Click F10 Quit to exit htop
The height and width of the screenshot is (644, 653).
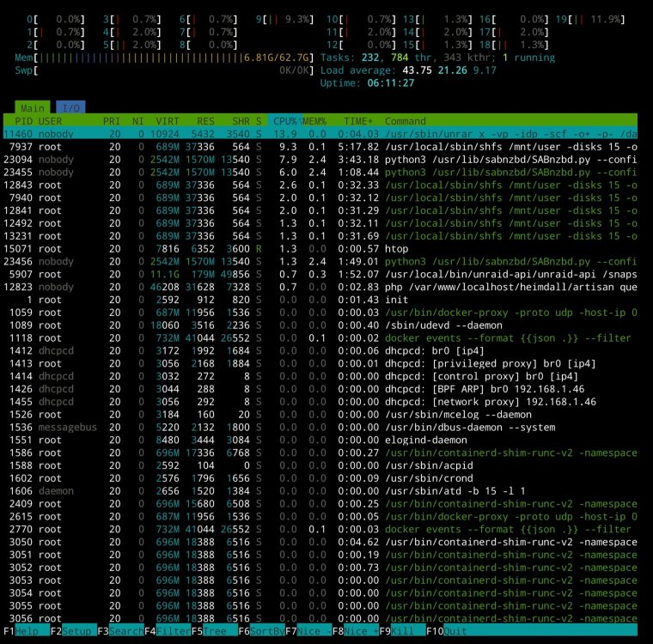click(x=447, y=631)
